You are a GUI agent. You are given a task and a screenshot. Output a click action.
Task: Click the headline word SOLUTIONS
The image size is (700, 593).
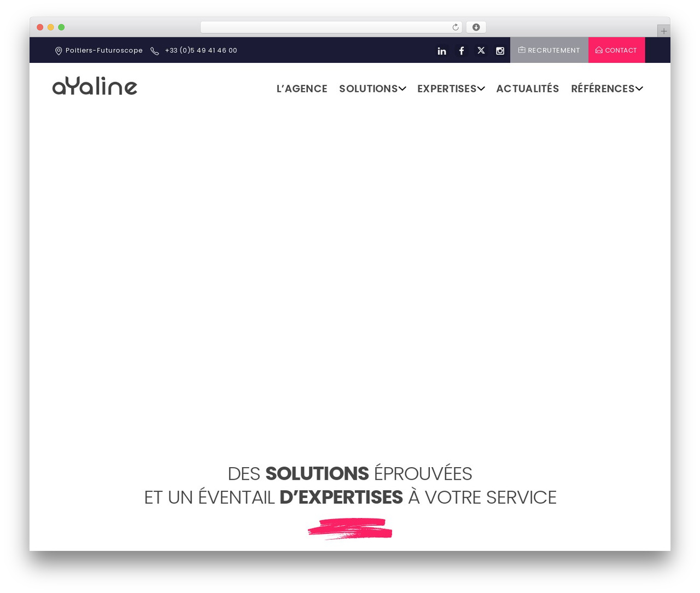click(317, 474)
